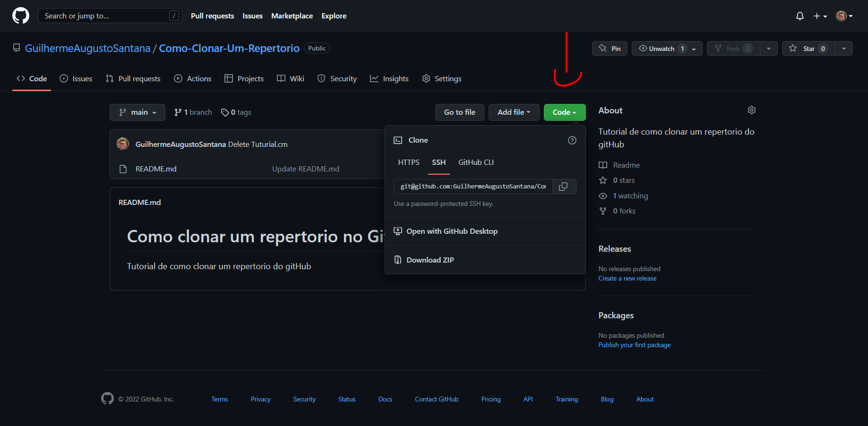868x426 pixels.
Task: Open the GitHub footer logo link
Action: click(x=107, y=398)
